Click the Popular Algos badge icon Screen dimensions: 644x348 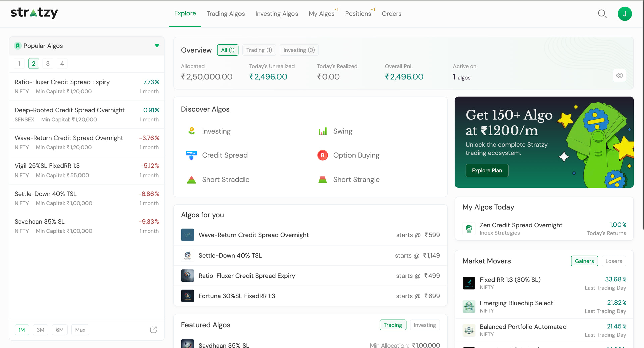coord(18,46)
